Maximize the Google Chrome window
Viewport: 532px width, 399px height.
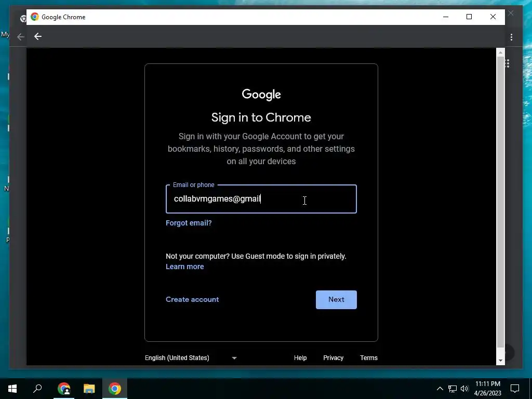(469, 17)
